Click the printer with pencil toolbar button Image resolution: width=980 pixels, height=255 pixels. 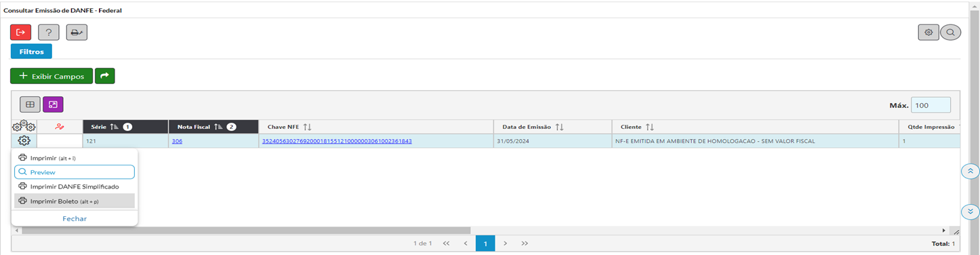tap(77, 32)
